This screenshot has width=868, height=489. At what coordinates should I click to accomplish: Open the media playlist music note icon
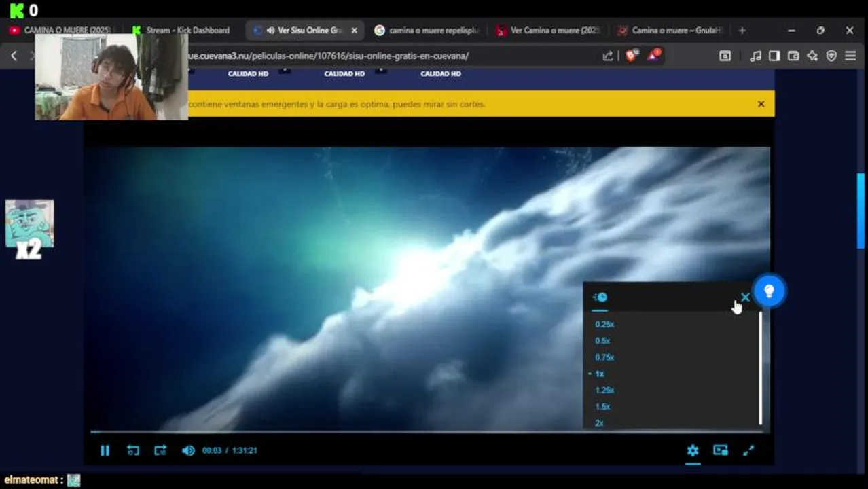[x=755, y=56]
